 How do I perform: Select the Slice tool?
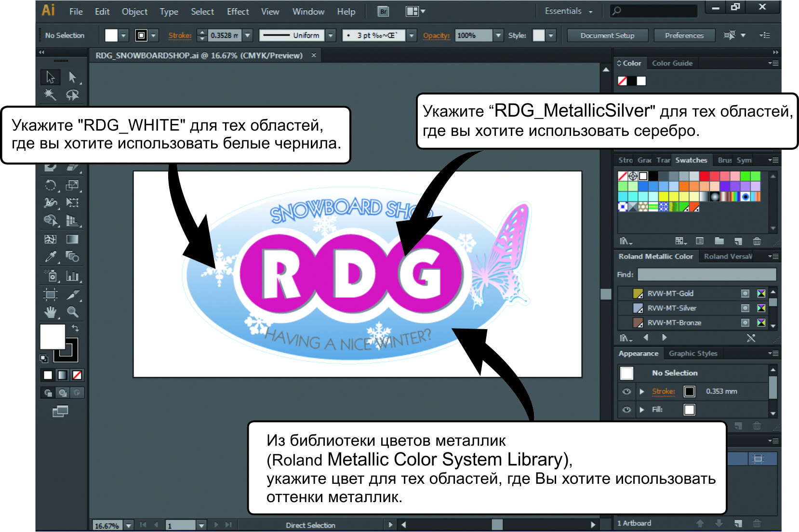tap(72, 294)
